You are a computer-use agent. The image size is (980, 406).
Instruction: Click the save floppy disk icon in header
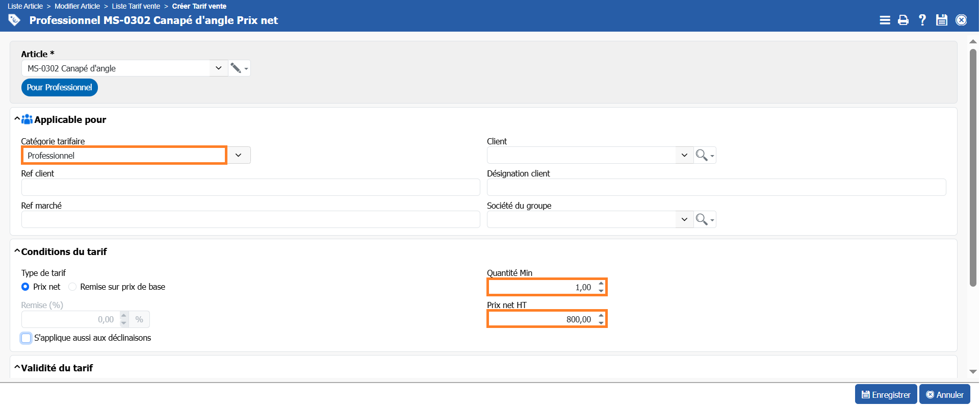pyautogui.click(x=941, y=20)
